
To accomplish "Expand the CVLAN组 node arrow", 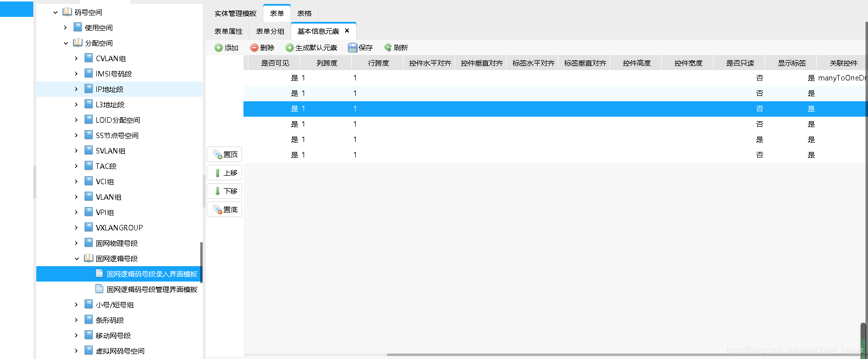I will pyautogui.click(x=77, y=59).
